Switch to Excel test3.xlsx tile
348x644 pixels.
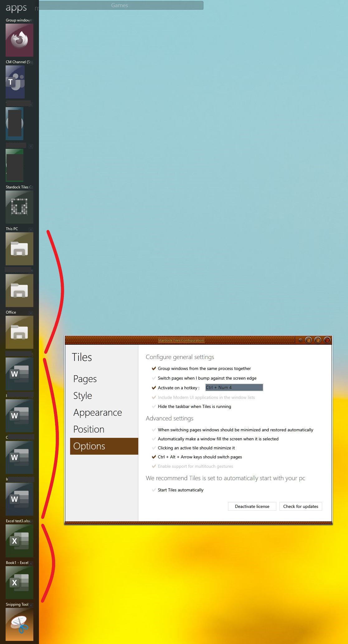[19, 541]
